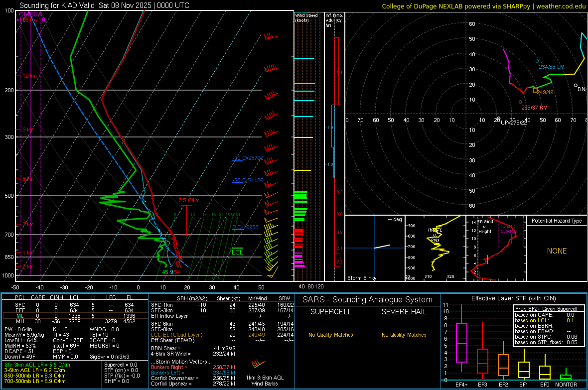588x390 pixels.
Task: Click the 'EF2' box plot axis label
Action: [503, 385]
